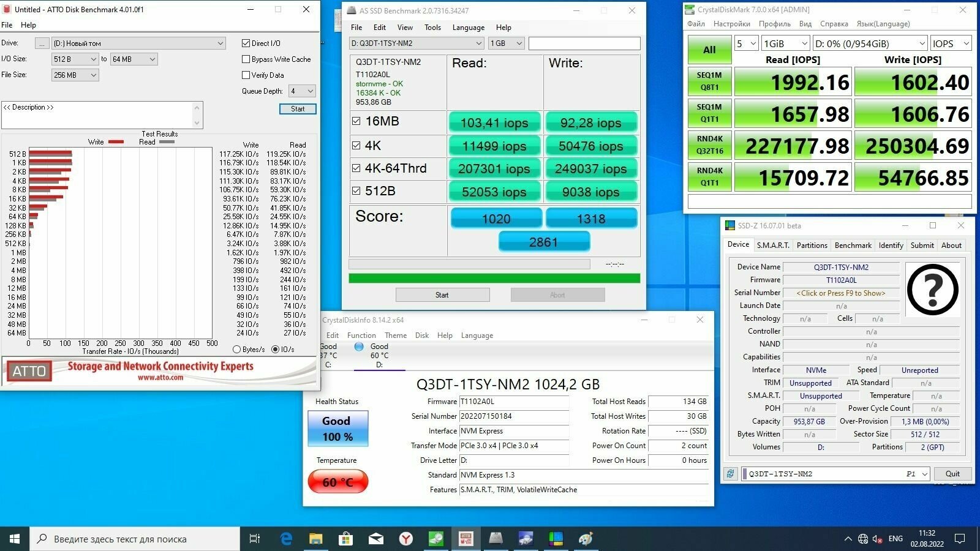Open the IOPS unit dropdown in CrystalDiskMark
Screen dimensions: 980x551
(950, 43)
